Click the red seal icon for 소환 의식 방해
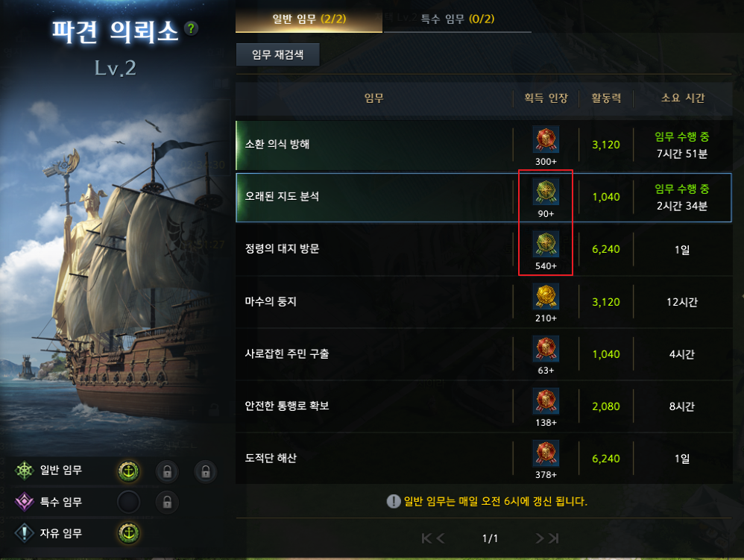Screen dimensions: 744x560 point(546,139)
